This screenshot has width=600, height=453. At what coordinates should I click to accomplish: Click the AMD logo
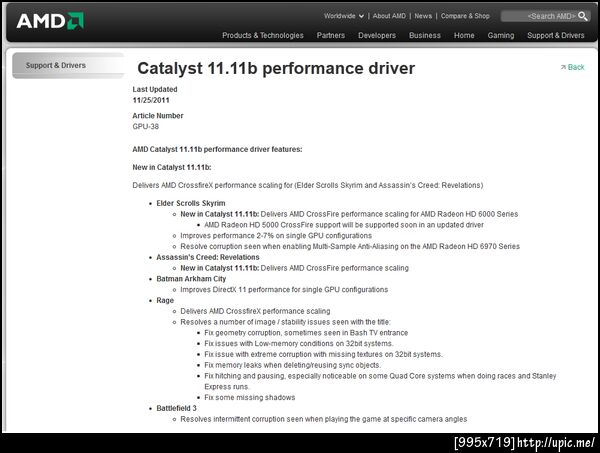point(50,21)
